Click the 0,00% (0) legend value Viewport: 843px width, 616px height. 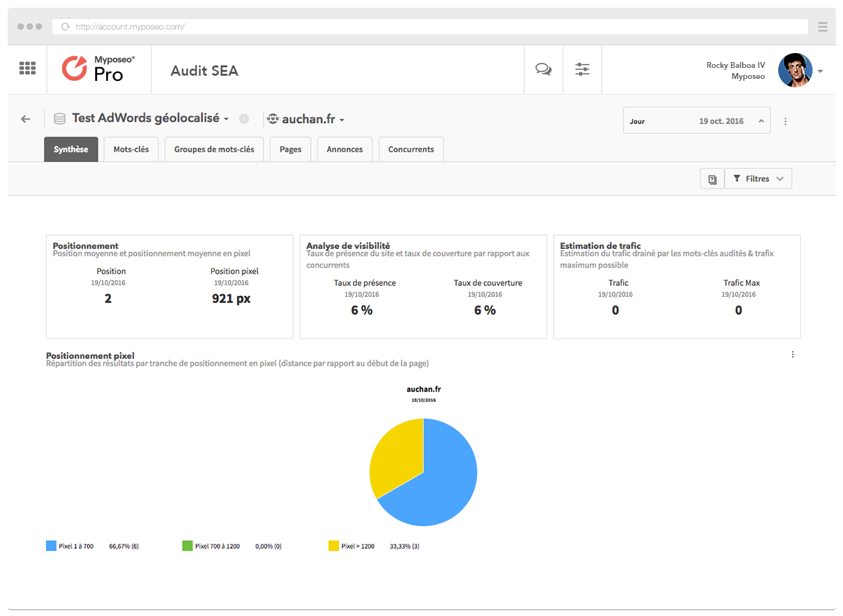(x=268, y=546)
